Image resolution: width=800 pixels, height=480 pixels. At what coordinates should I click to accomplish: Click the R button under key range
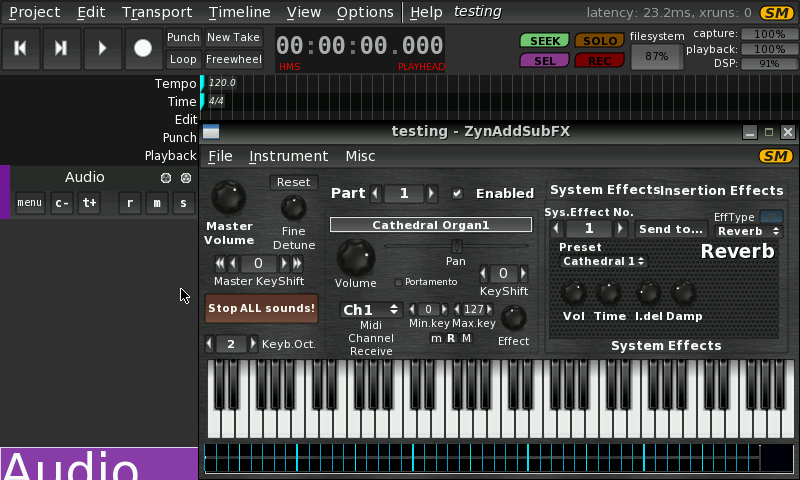(x=451, y=338)
